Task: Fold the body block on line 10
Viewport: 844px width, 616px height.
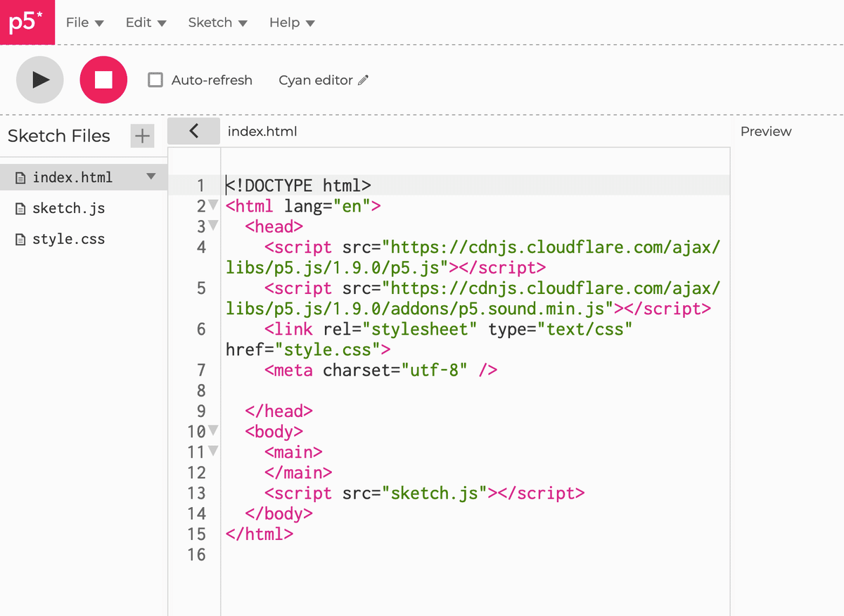Action: click(214, 431)
